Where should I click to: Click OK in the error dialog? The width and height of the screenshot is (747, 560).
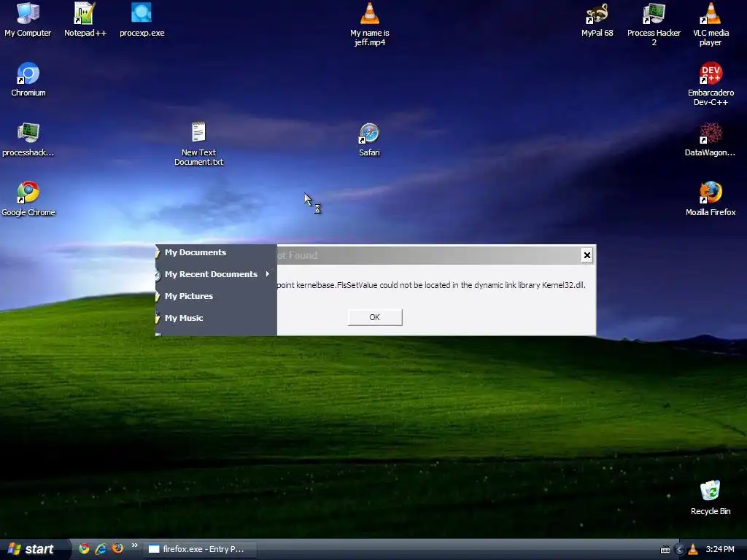(x=375, y=317)
